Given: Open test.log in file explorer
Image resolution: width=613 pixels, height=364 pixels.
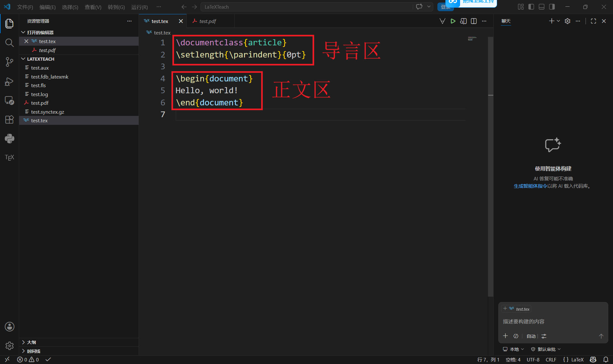Looking at the screenshot, I should click(x=79, y=94).
